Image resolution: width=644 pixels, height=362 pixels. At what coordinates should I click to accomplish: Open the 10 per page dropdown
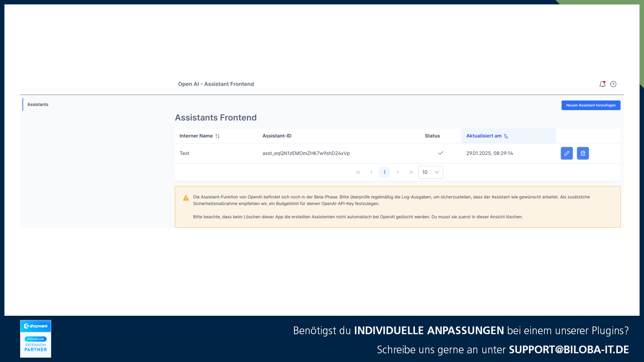click(431, 172)
